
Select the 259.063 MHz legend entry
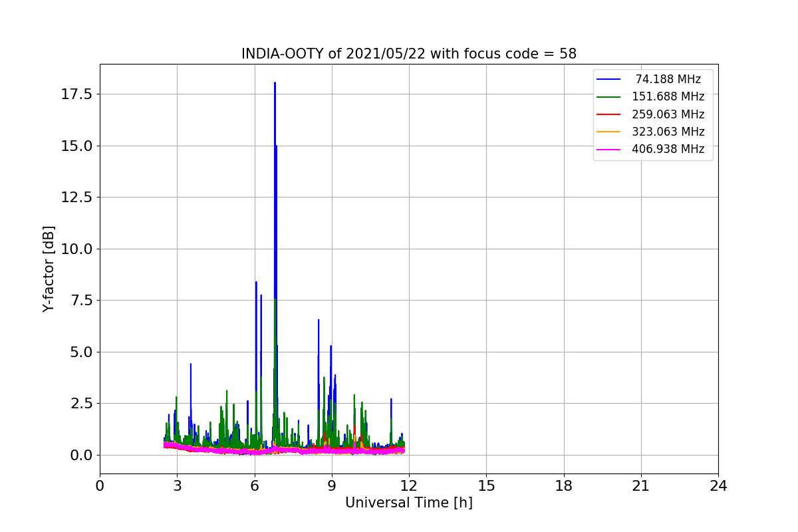[652, 114]
